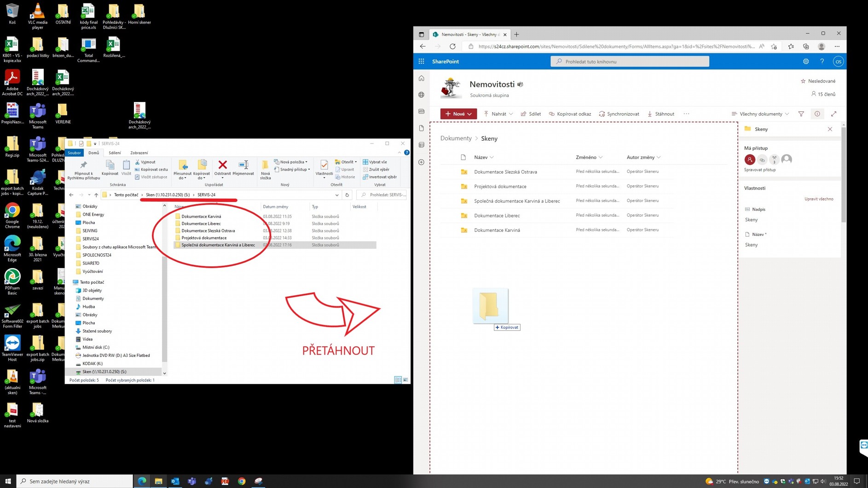Screen dimensions: 868x488
Task: Select Projektová dokumentace folder in Explorer
Action: [x=204, y=238]
